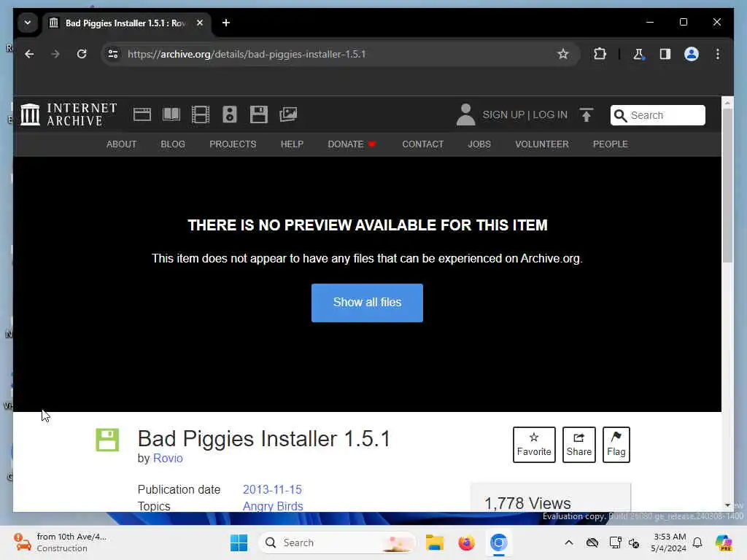
Task: Open the Rovio author link
Action: click(x=168, y=458)
